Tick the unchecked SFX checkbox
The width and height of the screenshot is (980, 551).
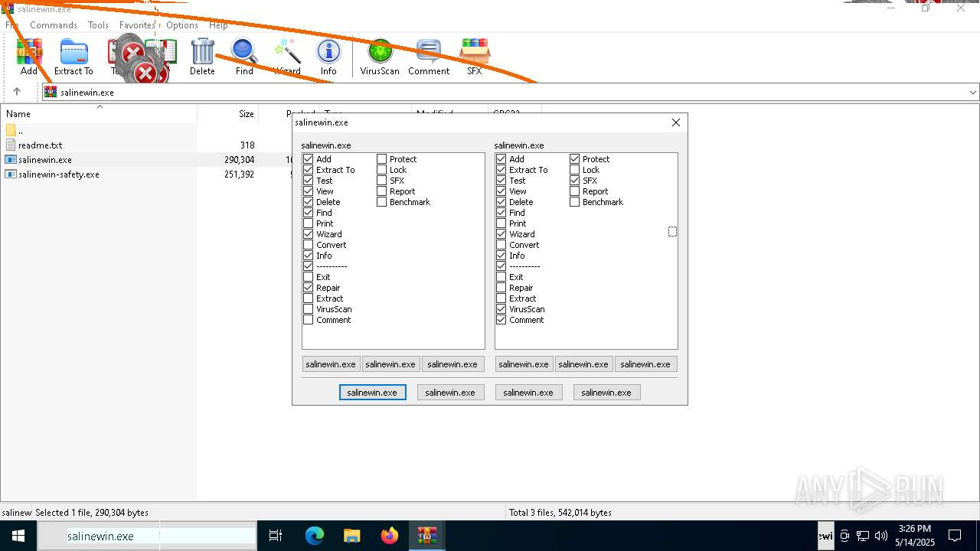coord(382,181)
